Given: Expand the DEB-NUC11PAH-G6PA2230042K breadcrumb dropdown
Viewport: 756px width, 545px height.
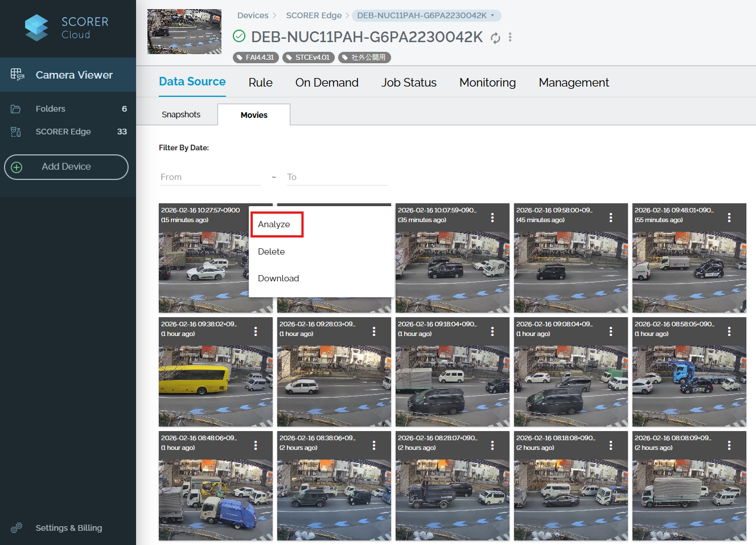Looking at the screenshot, I should pos(492,15).
